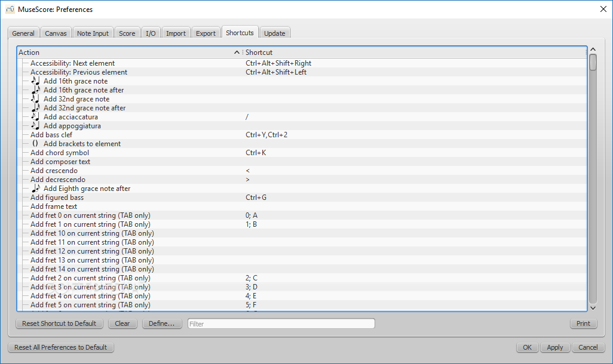Sort by the Action column header

130,53
